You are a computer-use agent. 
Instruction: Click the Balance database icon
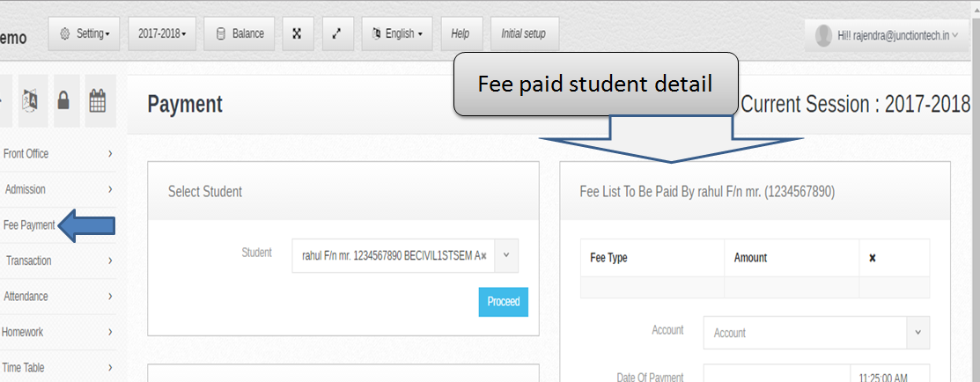point(221,33)
